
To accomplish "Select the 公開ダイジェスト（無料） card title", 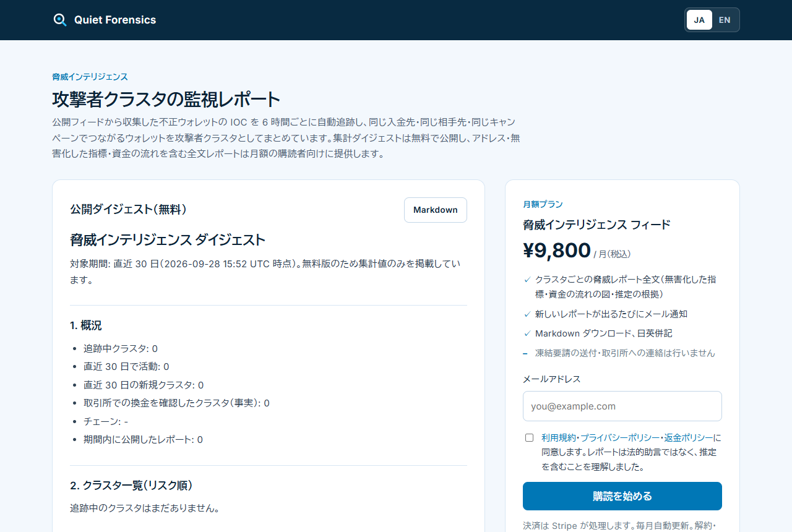I will pos(128,210).
